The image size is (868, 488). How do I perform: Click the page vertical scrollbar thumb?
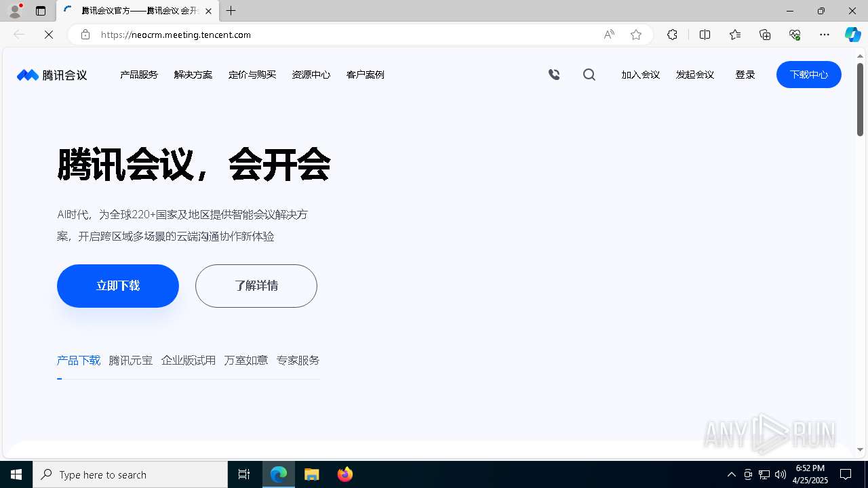point(860,99)
